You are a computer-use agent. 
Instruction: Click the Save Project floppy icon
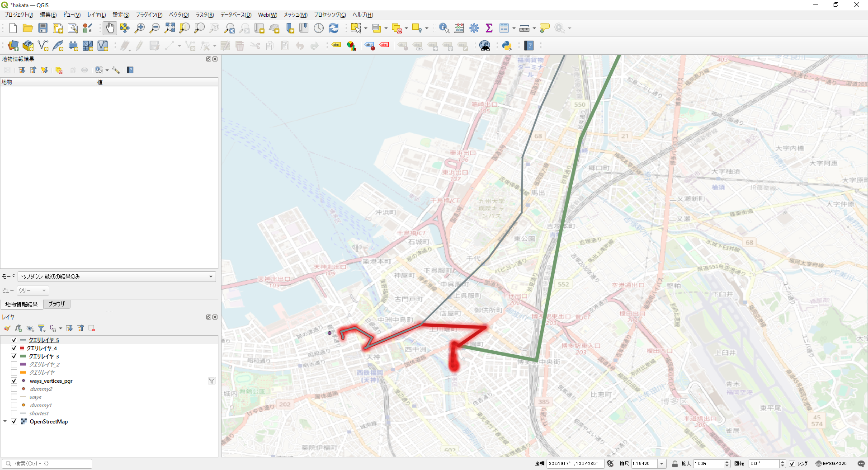(43, 28)
